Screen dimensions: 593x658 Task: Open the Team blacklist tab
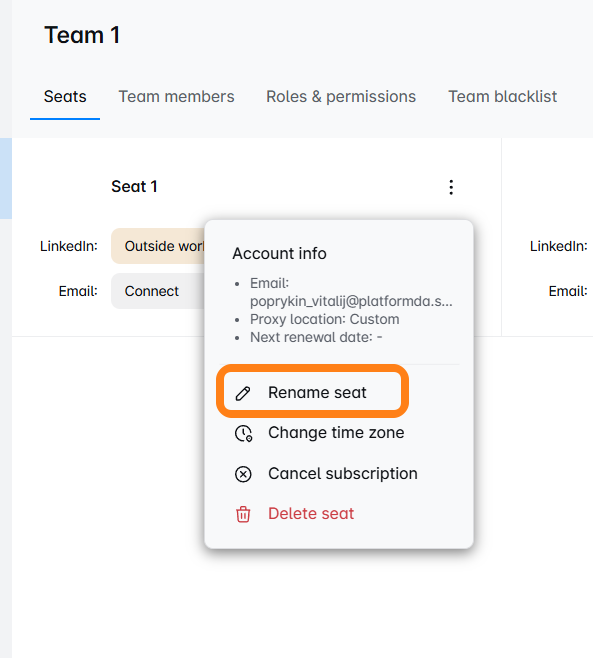(502, 97)
